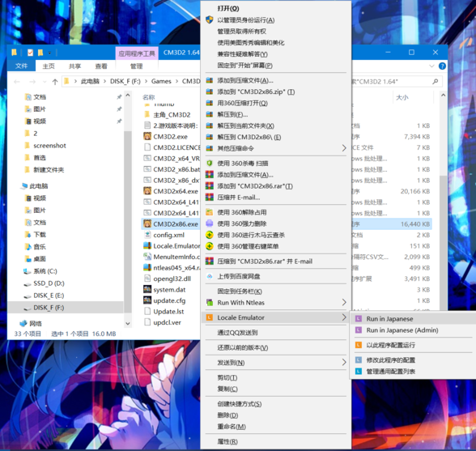Click the CM3D2.exe application icon

pos(147,136)
